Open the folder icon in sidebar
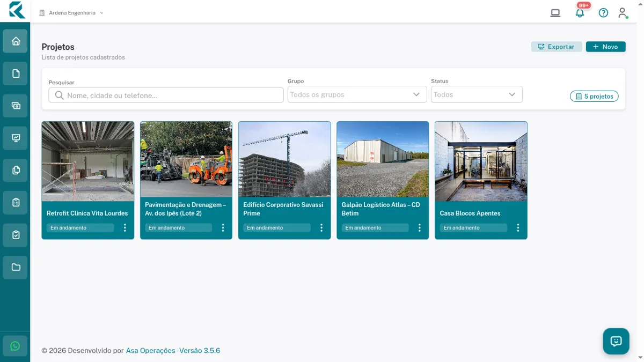The image size is (644, 362). pyautogui.click(x=15, y=267)
